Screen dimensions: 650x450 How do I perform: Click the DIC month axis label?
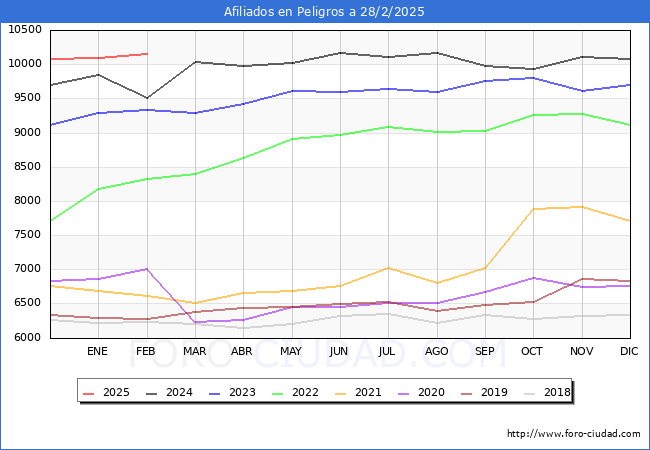coord(629,351)
